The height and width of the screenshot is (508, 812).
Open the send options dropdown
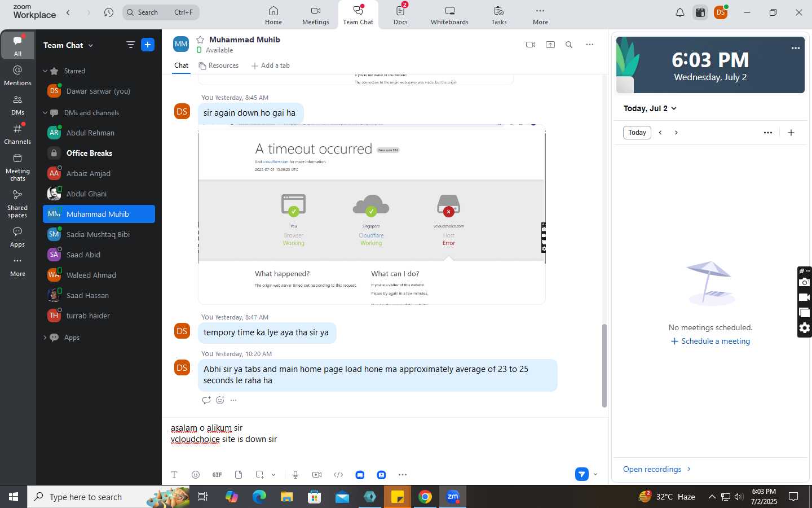(595, 474)
